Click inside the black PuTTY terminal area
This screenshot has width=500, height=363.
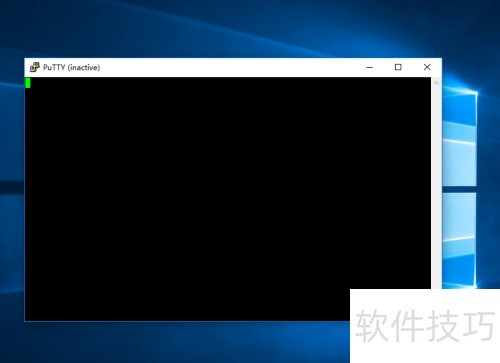(x=228, y=199)
